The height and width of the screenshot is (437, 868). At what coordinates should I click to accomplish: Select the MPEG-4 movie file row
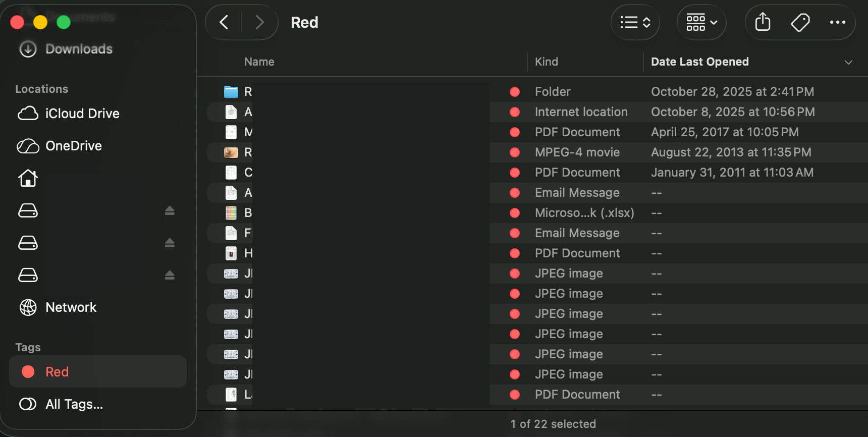coord(577,152)
